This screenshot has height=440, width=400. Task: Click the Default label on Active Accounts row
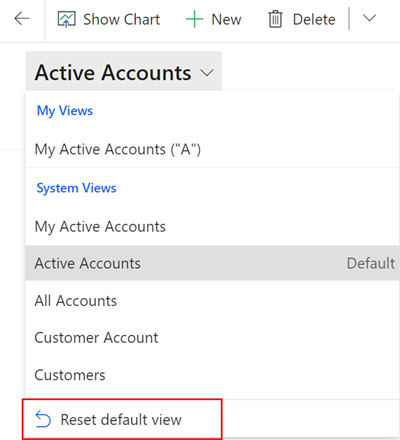coord(371,263)
